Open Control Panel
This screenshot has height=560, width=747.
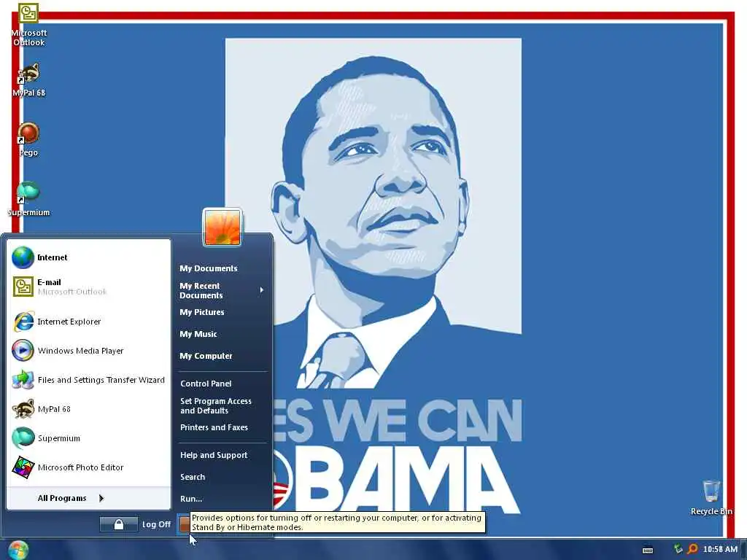pos(222,384)
